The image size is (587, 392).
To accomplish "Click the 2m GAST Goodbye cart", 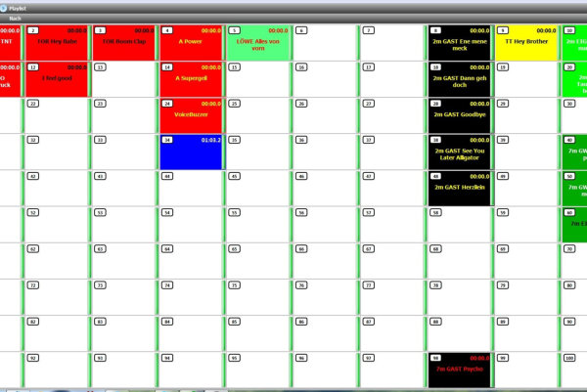I will (460, 115).
